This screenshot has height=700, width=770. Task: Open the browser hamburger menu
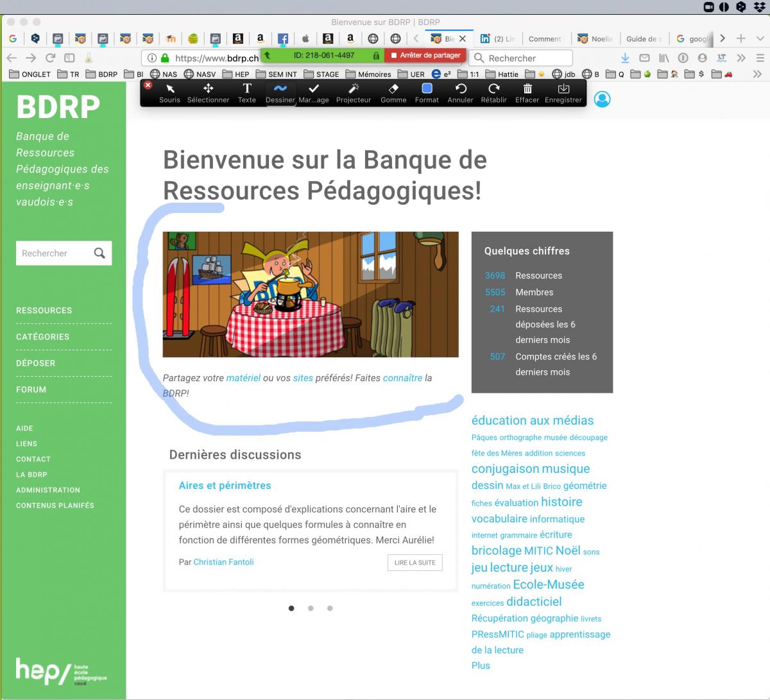tap(760, 58)
